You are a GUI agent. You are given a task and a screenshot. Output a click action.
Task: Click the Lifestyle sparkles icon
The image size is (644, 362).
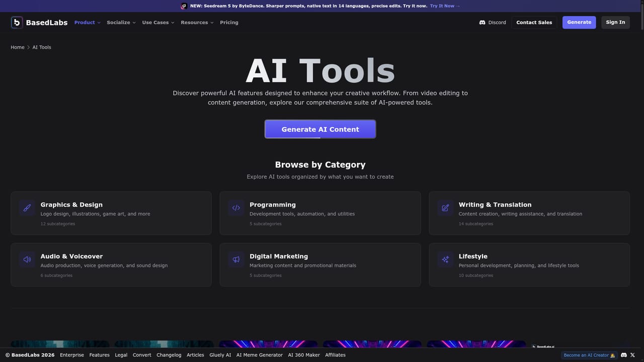(x=445, y=259)
